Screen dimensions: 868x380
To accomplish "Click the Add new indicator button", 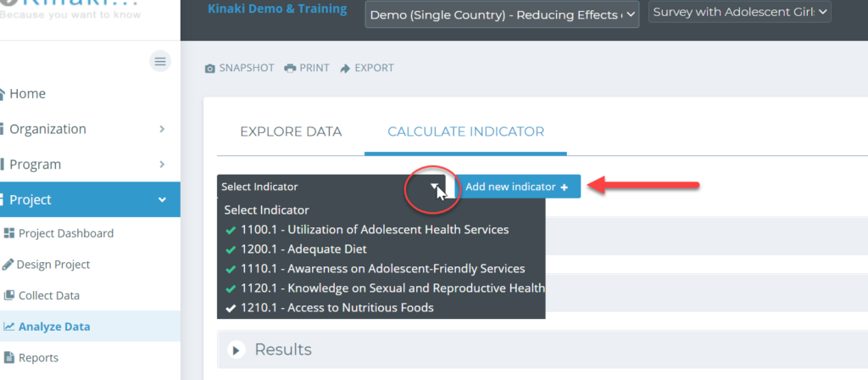I will point(517,187).
